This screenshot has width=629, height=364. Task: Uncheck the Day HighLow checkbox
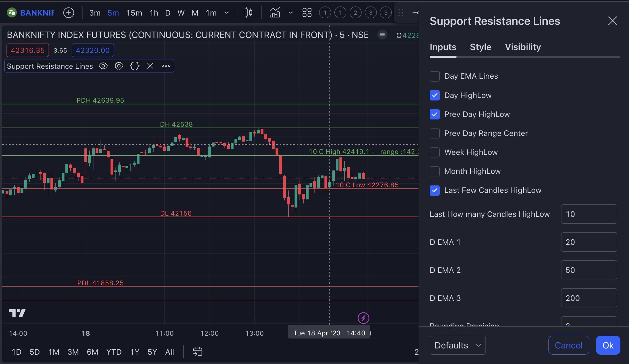click(x=435, y=95)
